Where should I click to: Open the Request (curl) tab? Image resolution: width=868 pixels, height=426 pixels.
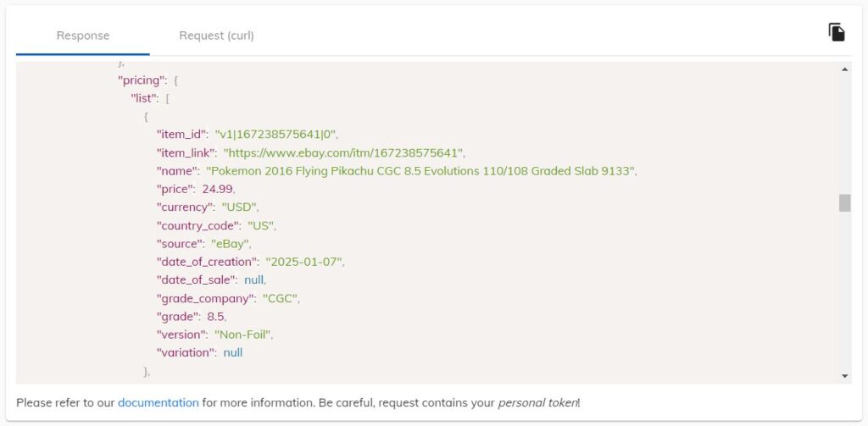point(216,36)
